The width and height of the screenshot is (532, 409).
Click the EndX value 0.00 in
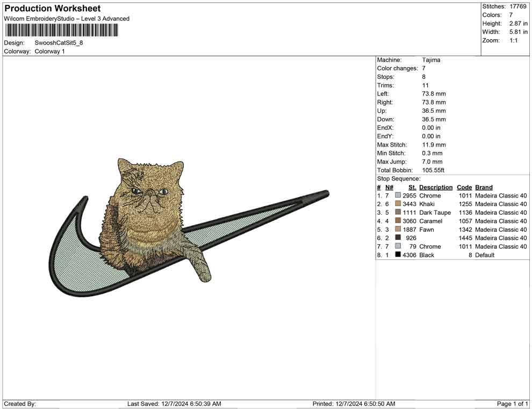click(x=431, y=127)
